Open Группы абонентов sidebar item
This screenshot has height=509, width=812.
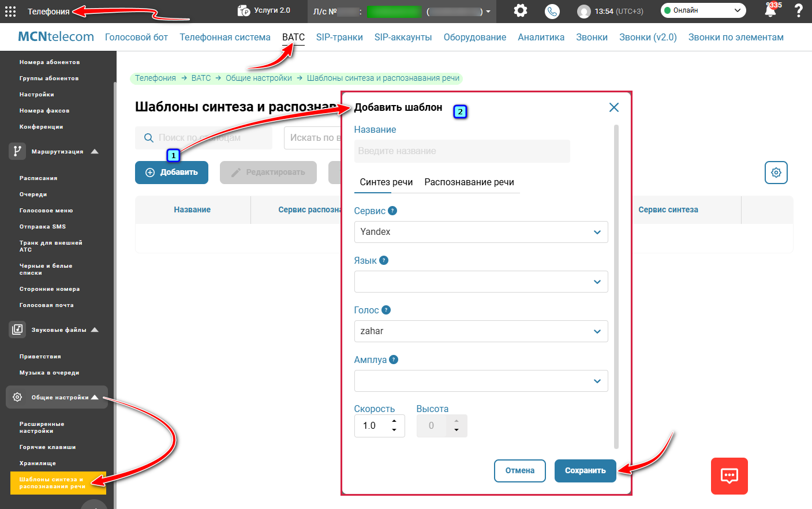[49, 78]
